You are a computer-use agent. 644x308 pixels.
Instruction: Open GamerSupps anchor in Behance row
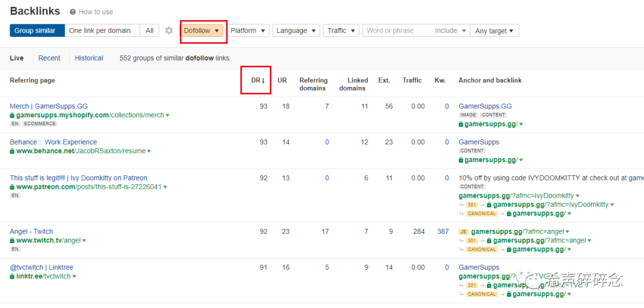[x=479, y=142]
